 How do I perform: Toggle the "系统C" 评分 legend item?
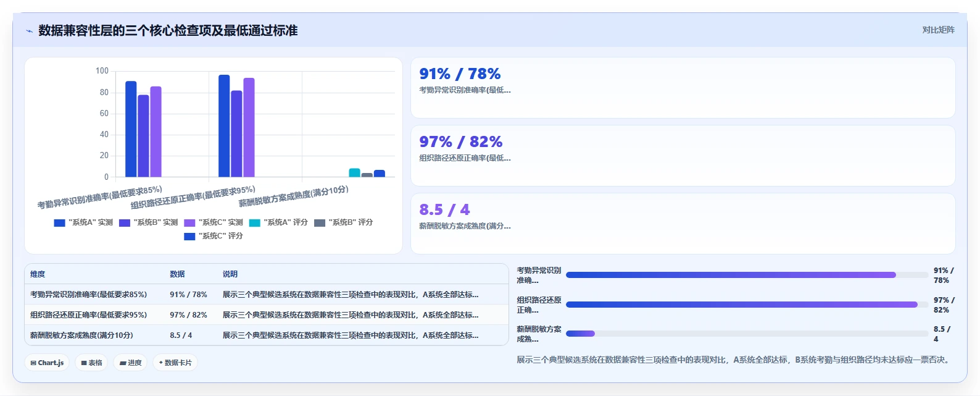(214, 236)
